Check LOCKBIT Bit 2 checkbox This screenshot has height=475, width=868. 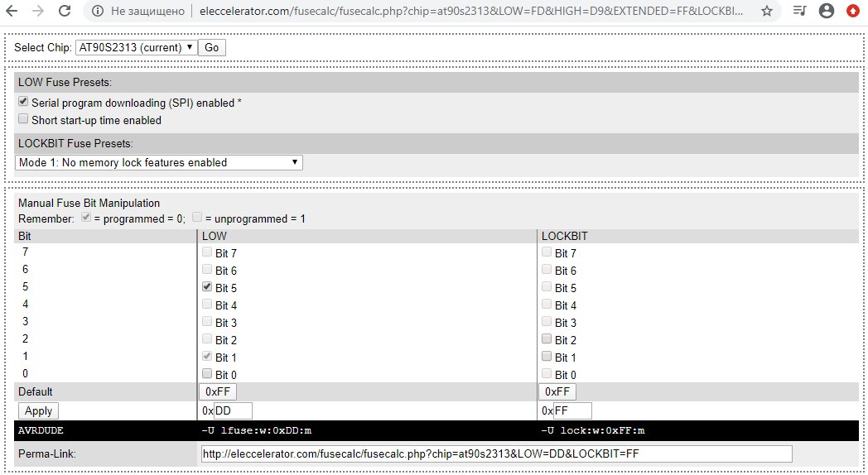(x=547, y=339)
